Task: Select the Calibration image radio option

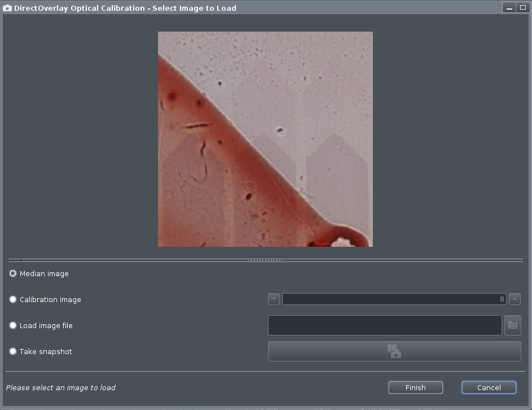Action: click(13, 299)
